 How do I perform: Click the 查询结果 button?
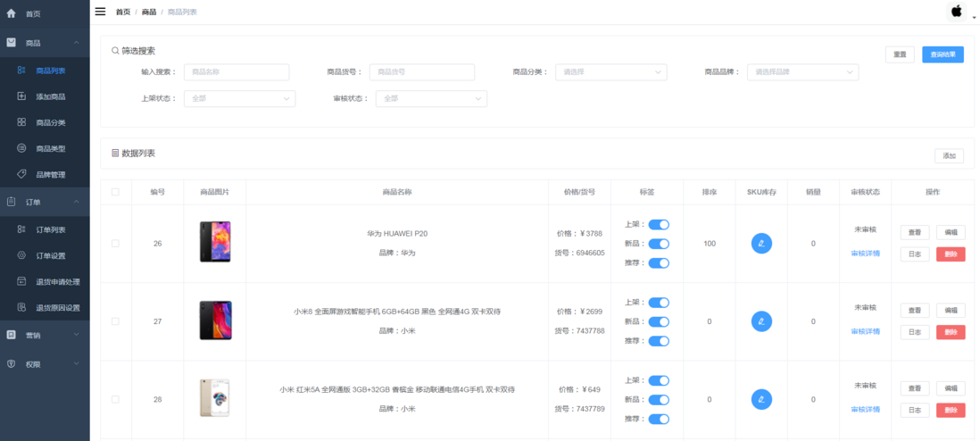[x=943, y=54]
